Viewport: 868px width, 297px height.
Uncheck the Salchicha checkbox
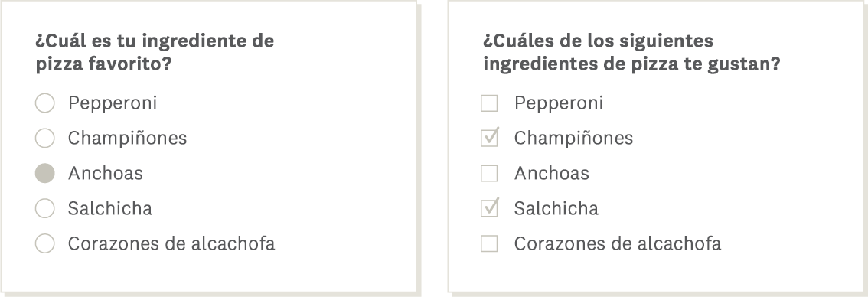[x=489, y=208]
